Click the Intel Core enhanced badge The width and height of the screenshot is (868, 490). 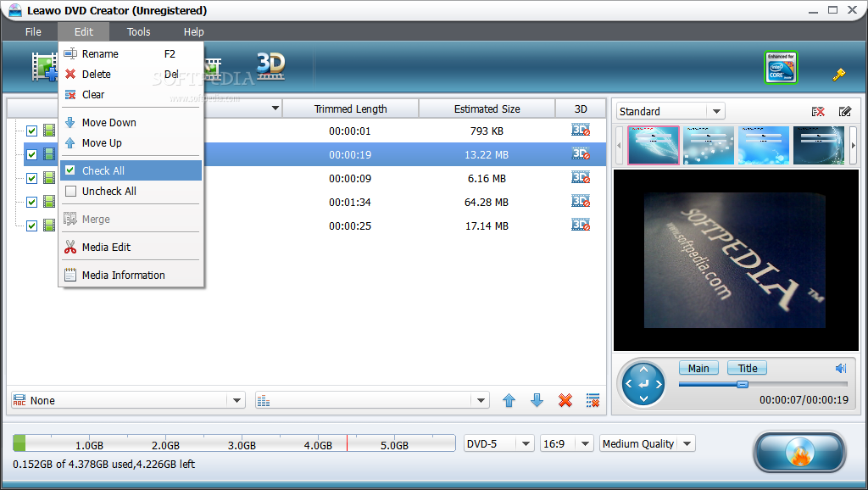[781, 68]
